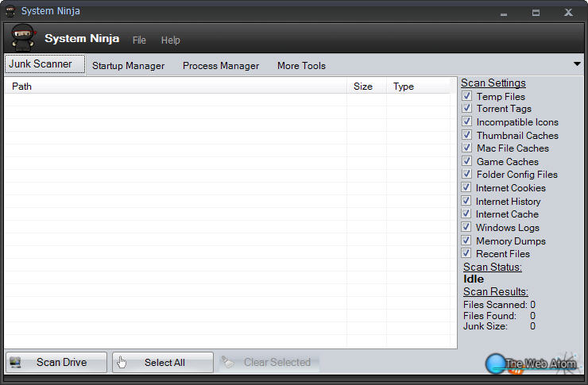Uncheck the Temp Files checkbox

point(466,96)
